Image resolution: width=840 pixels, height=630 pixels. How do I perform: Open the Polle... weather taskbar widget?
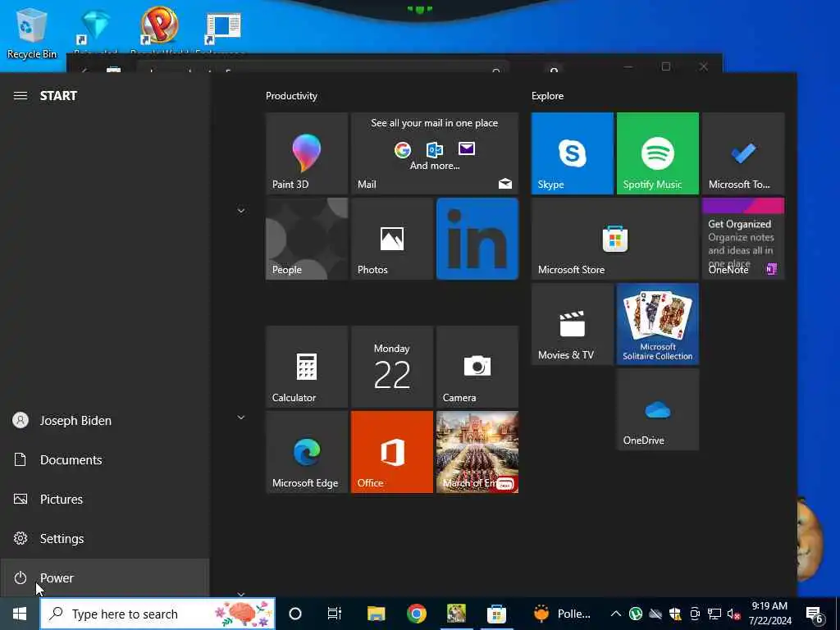563,614
